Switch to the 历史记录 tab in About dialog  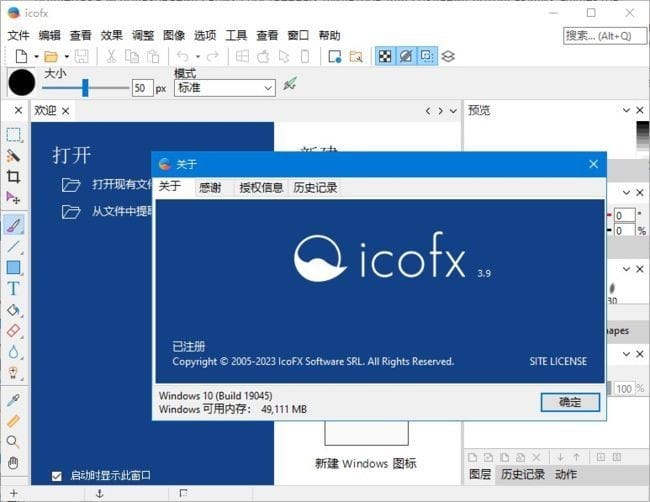point(315,188)
